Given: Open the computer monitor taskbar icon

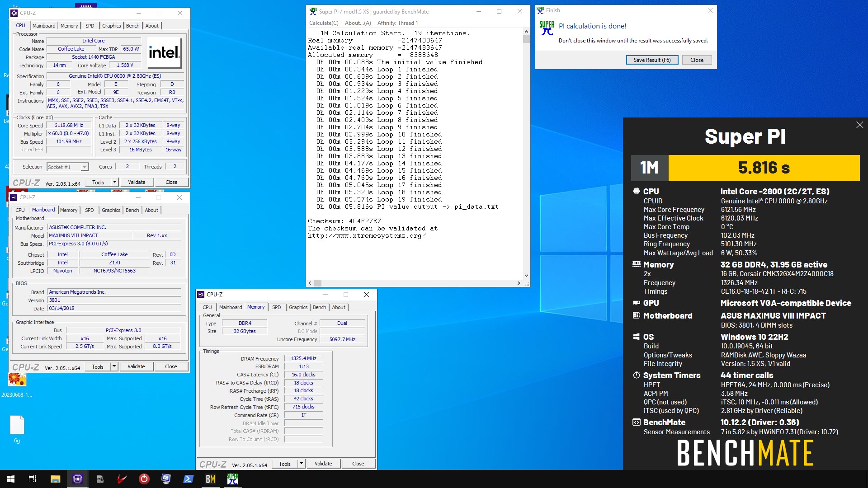Looking at the screenshot, I should (x=166, y=479).
